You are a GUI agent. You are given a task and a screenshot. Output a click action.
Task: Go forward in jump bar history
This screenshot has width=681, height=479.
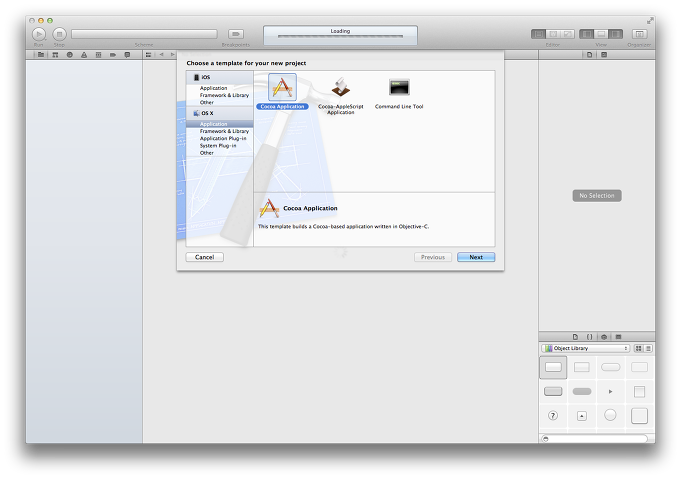coord(172,55)
